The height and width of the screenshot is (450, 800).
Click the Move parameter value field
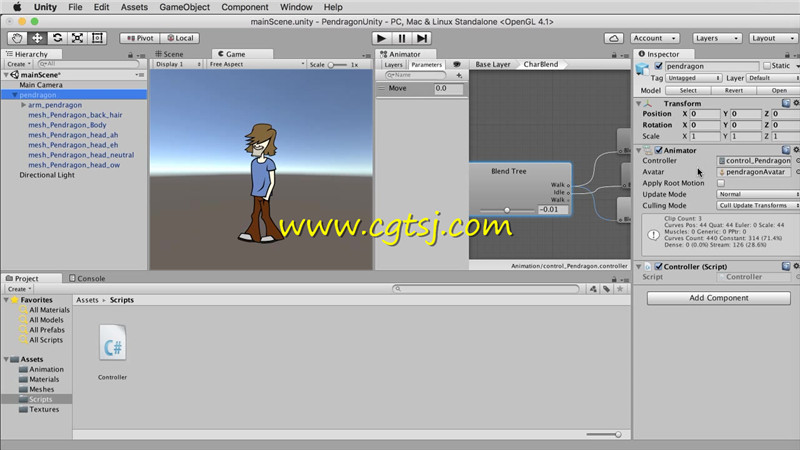pyautogui.click(x=448, y=88)
